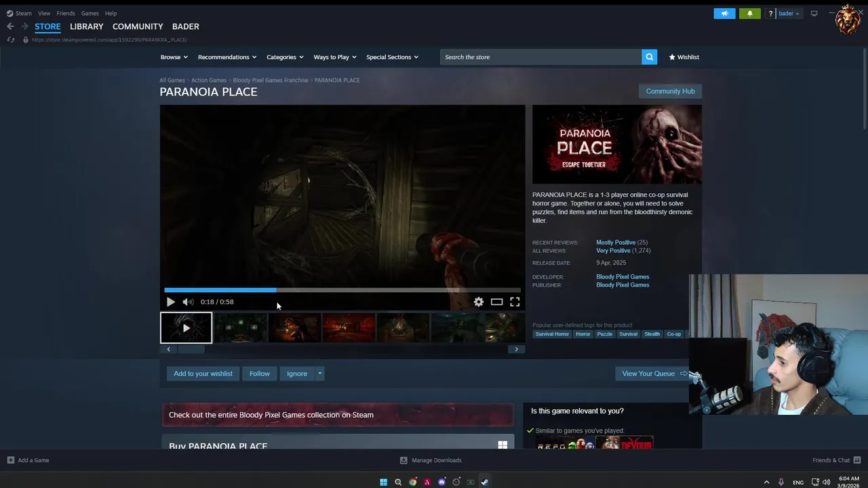Switch video to theater mode
This screenshot has height=488, width=868.
(x=497, y=302)
